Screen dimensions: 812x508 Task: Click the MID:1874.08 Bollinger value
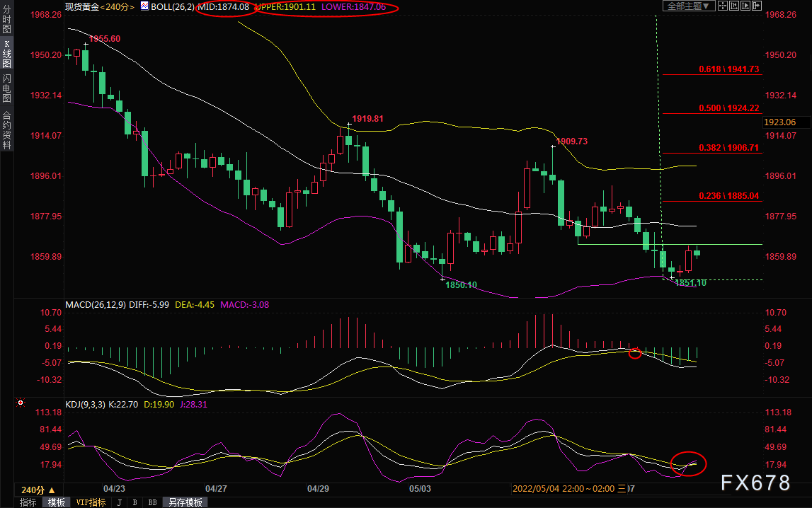[x=224, y=7]
